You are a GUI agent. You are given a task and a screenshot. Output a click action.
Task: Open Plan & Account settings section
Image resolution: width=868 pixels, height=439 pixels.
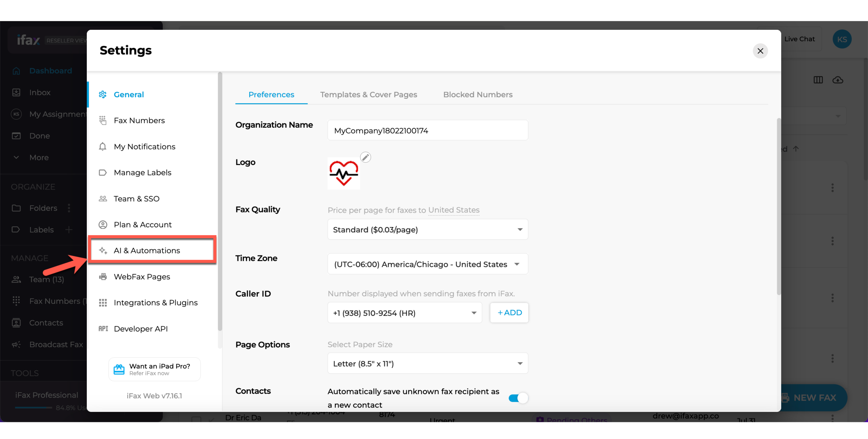pos(153,225)
